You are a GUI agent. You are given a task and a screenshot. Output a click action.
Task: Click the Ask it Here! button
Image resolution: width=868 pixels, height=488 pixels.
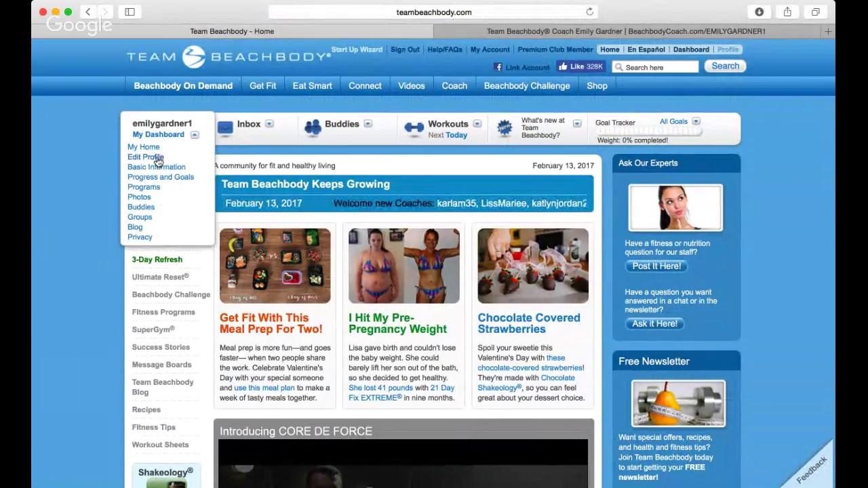654,324
